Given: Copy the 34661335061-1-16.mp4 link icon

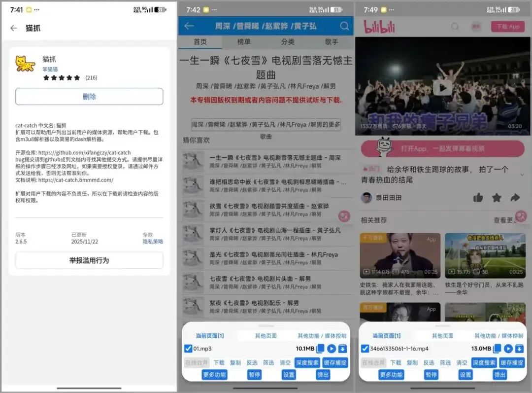Looking at the screenshot, I should tap(497, 349).
